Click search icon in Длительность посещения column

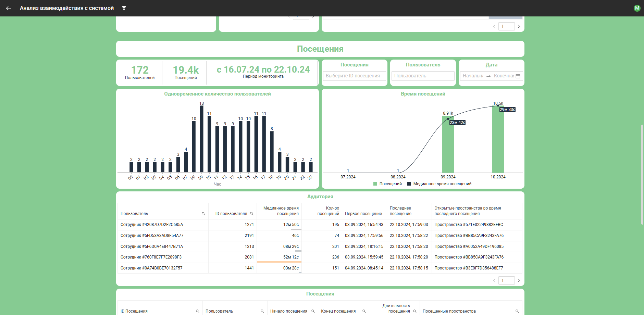(415, 311)
